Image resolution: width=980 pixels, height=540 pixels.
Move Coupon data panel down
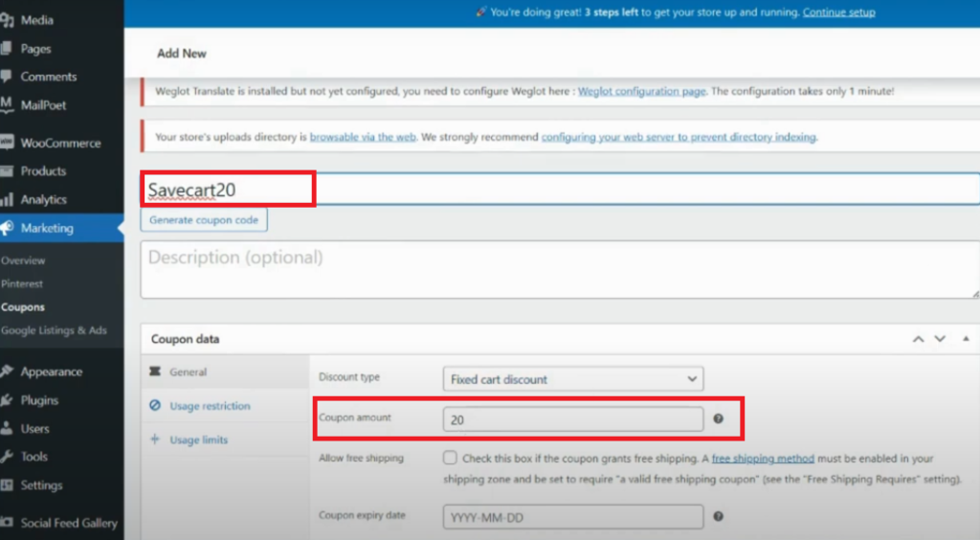pyautogui.click(x=940, y=339)
